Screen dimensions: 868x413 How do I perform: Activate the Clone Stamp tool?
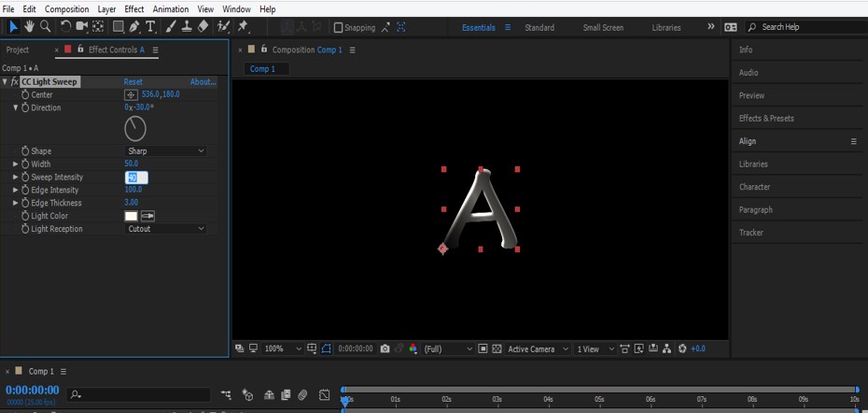(187, 26)
